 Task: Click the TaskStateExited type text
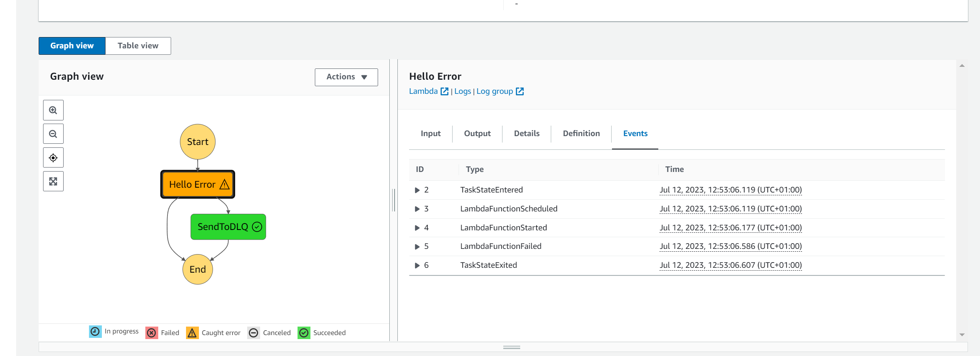(x=488, y=265)
